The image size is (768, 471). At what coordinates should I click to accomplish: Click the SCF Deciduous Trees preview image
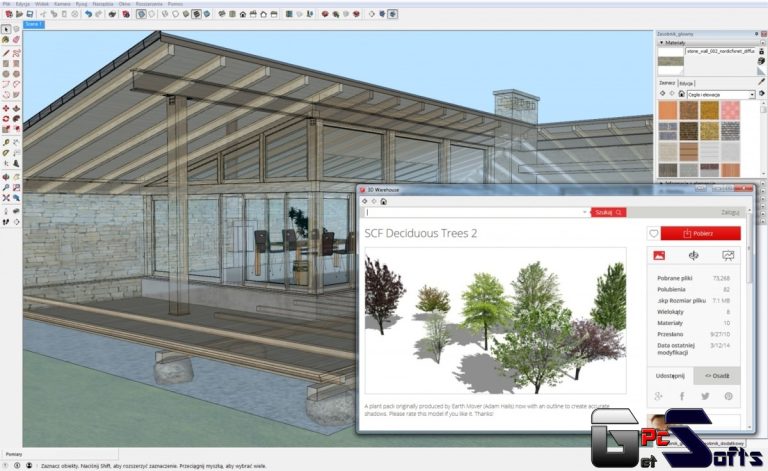point(495,321)
